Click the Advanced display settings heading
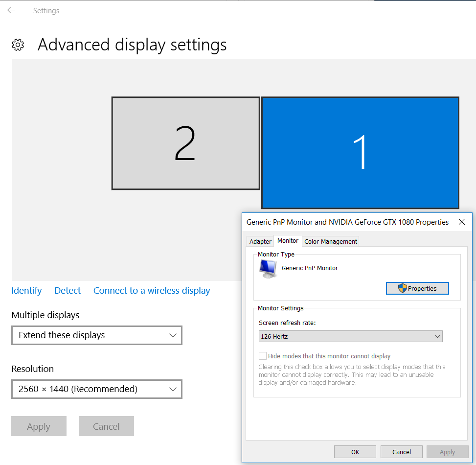The width and height of the screenshot is (476, 465). [132, 45]
